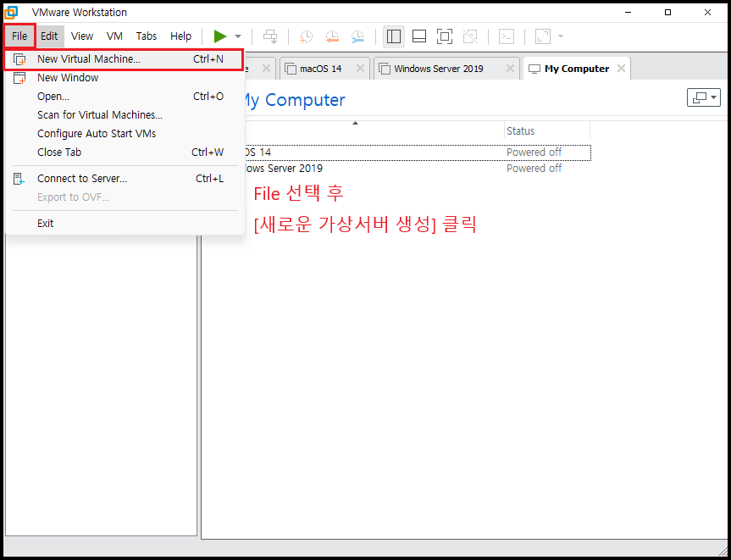Viewport: 731px width, 560px height.
Task: Open the Snapshot Manager wrench icon
Action: click(x=357, y=36)
